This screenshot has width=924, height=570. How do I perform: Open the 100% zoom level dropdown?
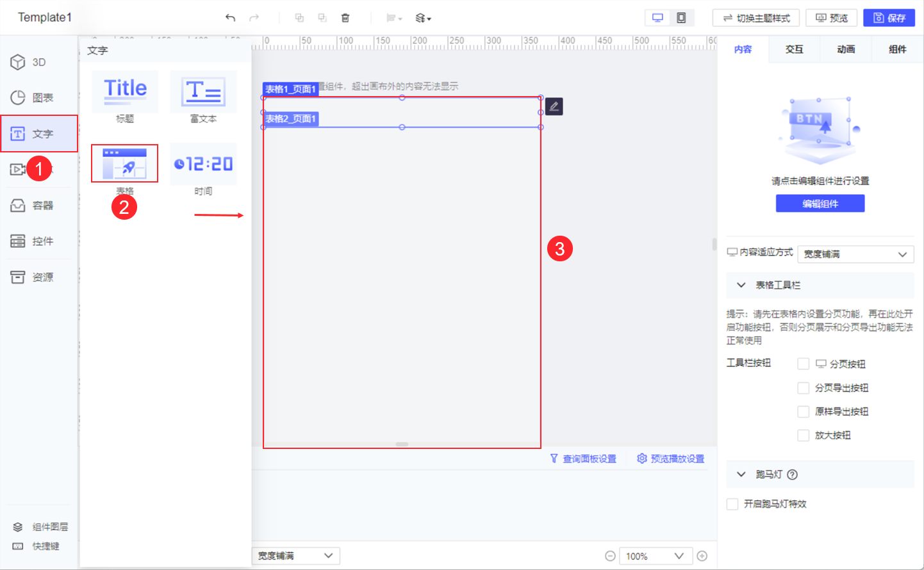(656, 555)
